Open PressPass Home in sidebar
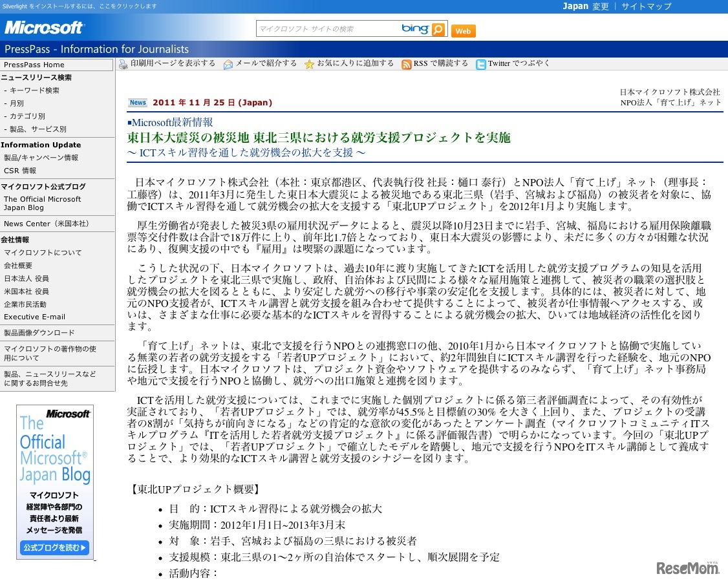 click(x=34, y=65)
